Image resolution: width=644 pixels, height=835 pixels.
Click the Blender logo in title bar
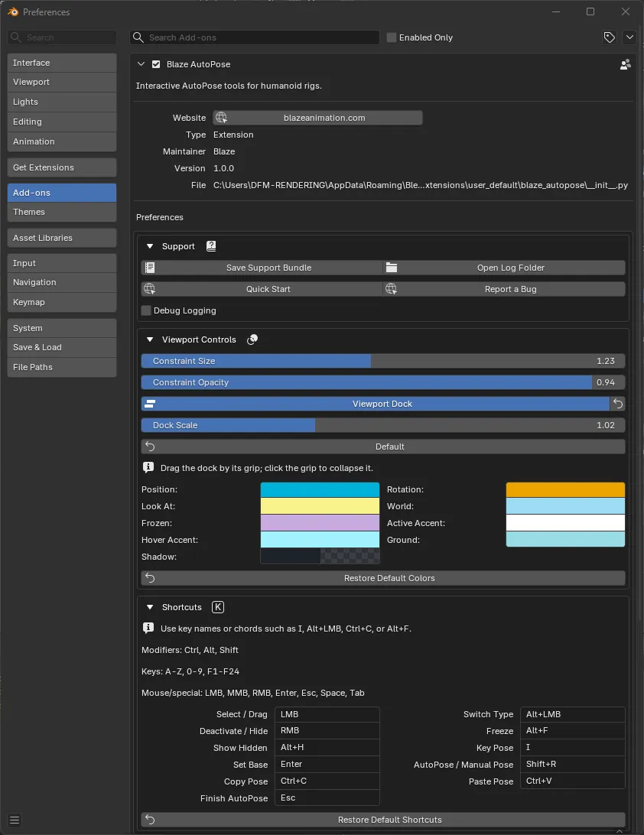13,11
